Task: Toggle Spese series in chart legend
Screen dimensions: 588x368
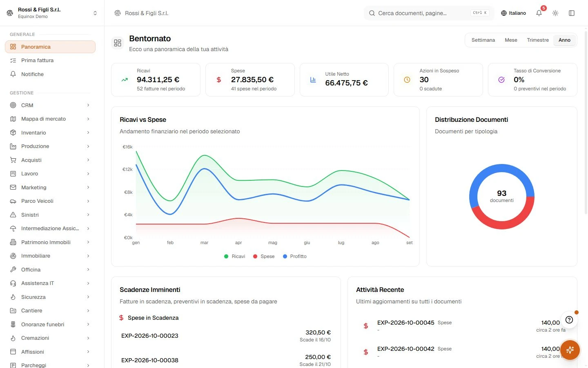Action: pyautogui.click(x=264, y=256)
